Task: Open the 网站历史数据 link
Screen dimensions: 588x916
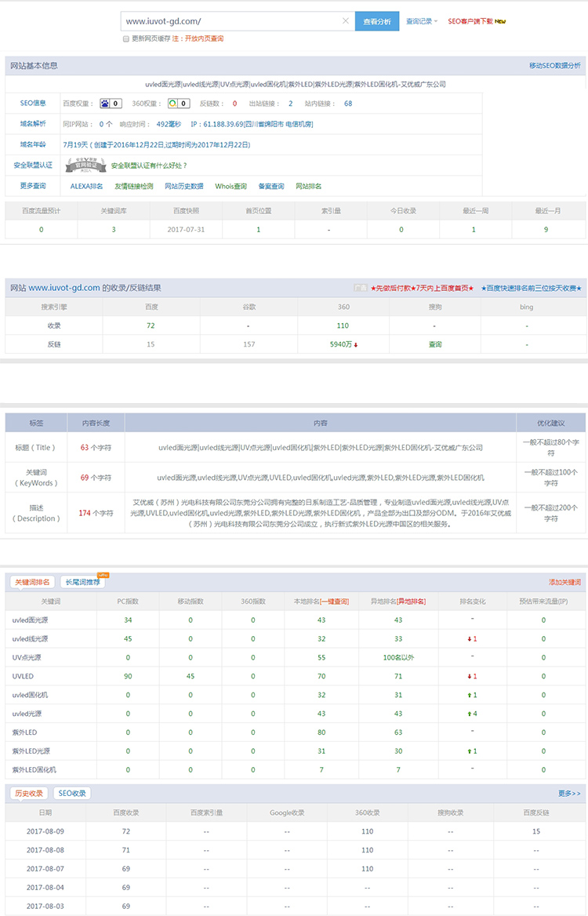Action: [184, 187]
